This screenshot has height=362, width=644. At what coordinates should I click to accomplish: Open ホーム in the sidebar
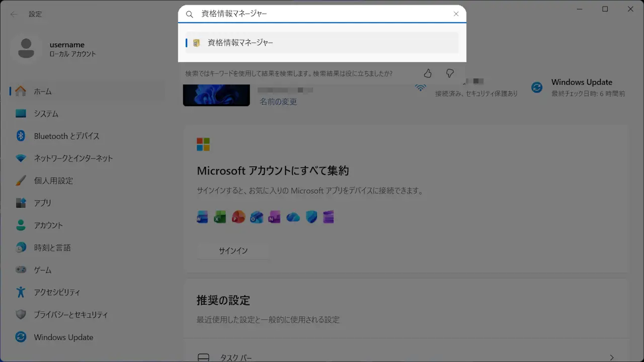(x=43, y=92)
